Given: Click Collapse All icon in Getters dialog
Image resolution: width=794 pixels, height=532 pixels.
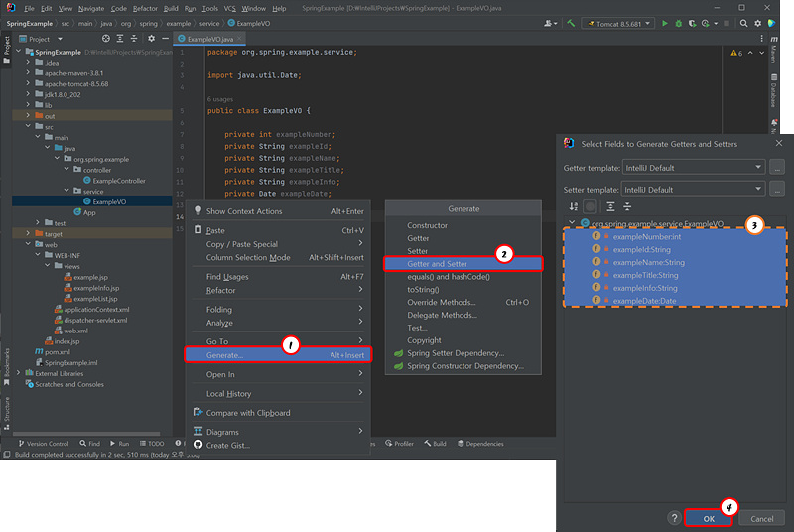Looking at the screenshot, I should point(627,206).
